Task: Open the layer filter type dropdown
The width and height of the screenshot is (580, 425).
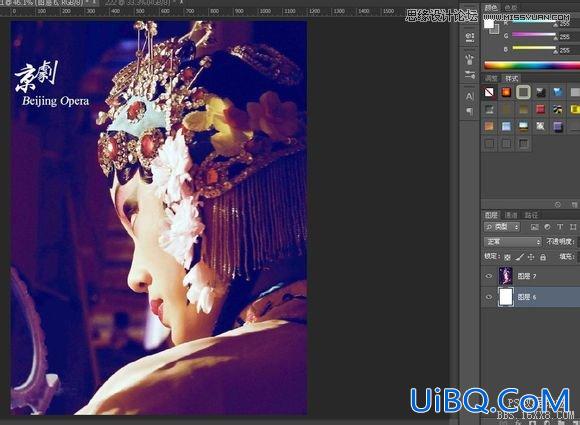Action: 502,227
